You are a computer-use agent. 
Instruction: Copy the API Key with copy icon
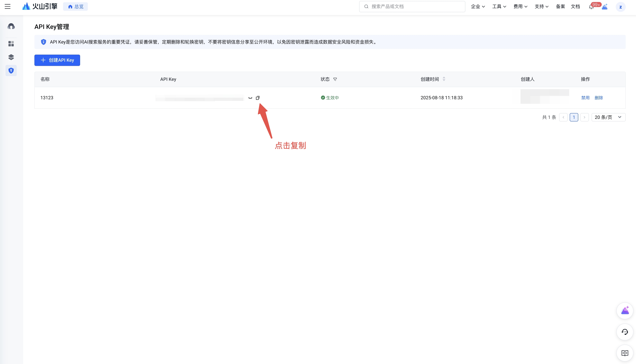tap(258, 98)
